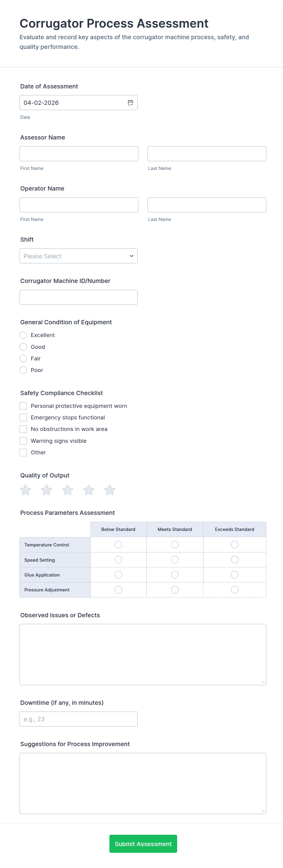
Task: Click the Shift dropdown chevron arrow
Action: click(131, 256)
